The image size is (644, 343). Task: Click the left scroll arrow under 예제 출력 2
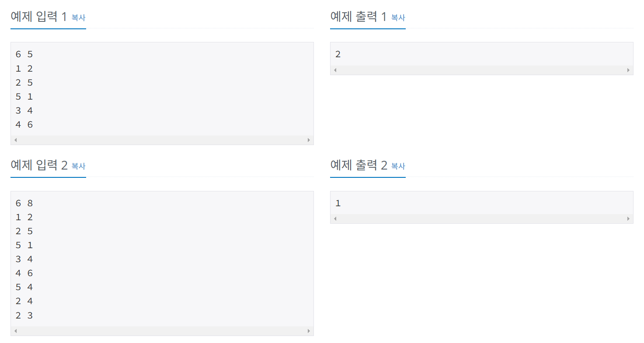335,218
